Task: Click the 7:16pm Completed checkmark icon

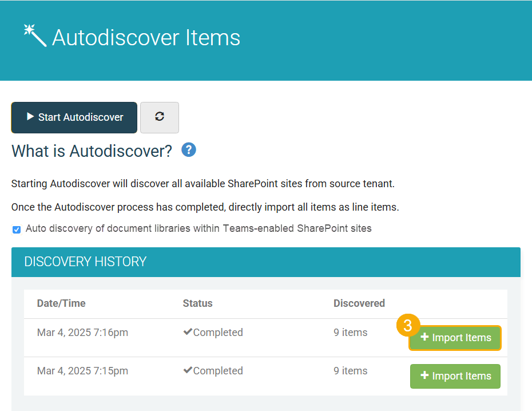Action: 187,333
